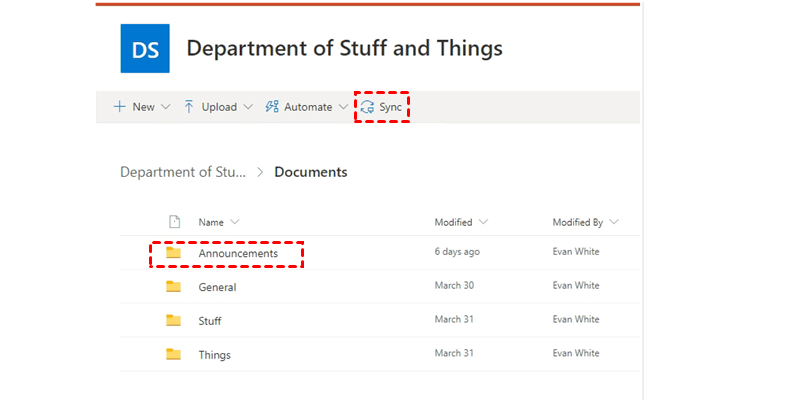
Task: Click the Department of Stuff and Things title
Action: (344, 48)
